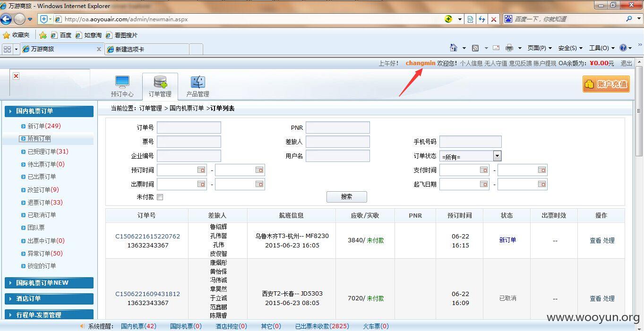Click the blue Help question mark icon

(623, 48)
